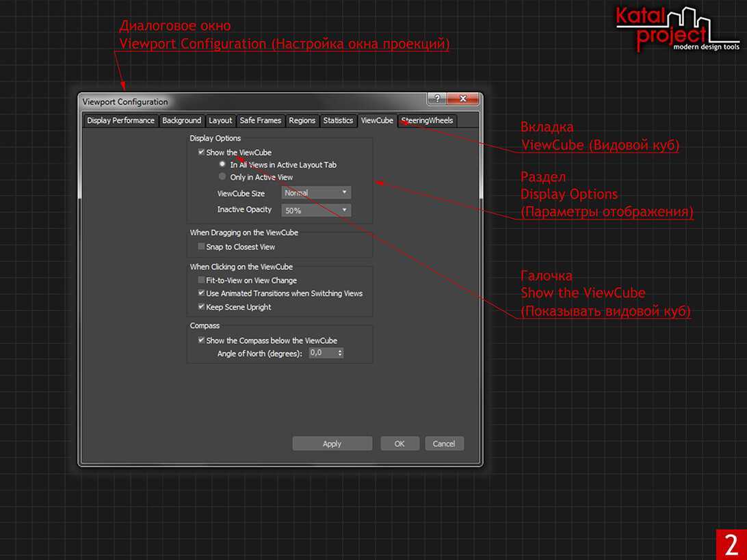Confirm settings with the OK button
Image resolution: width=747 pixels, height=560 pixels.
click(x=399, y=444)
